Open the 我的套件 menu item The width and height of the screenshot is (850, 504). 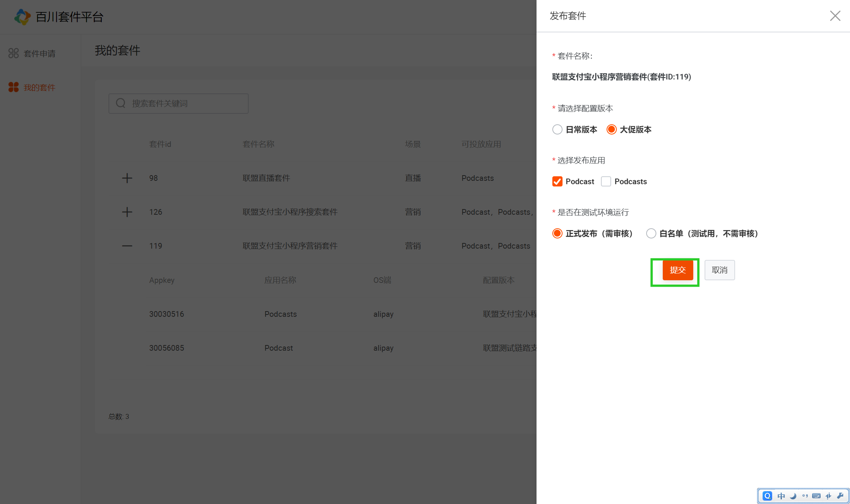click(x=40, y=87)
